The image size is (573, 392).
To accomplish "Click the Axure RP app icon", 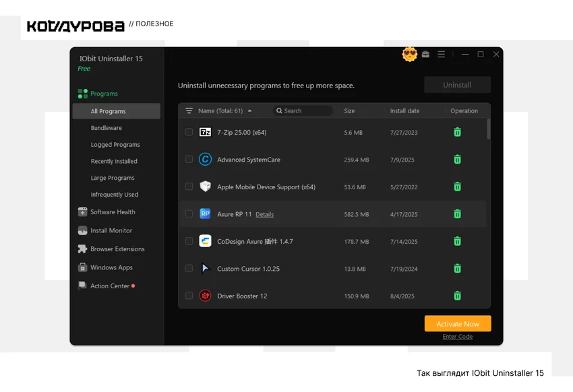I will [205, 214].
